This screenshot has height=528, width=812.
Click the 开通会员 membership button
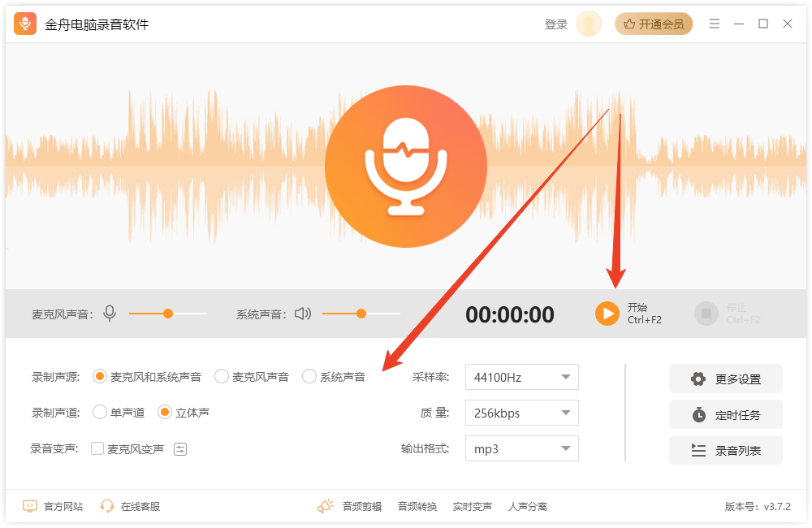pyautogui.click(x=654, y=24)
